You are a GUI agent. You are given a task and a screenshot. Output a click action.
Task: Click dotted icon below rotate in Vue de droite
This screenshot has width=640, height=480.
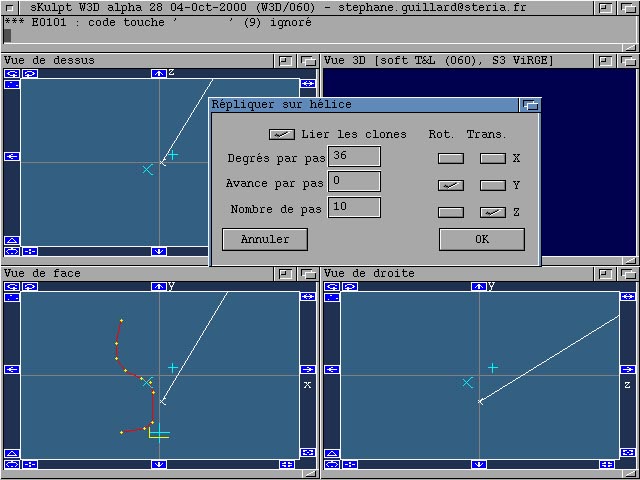pyautogui.click(x=332, y=297)
